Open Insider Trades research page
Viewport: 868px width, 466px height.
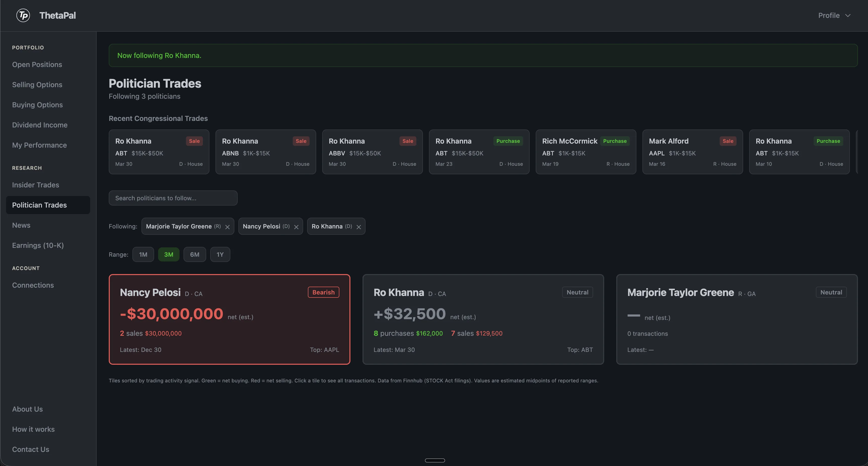tap(35, 185)
